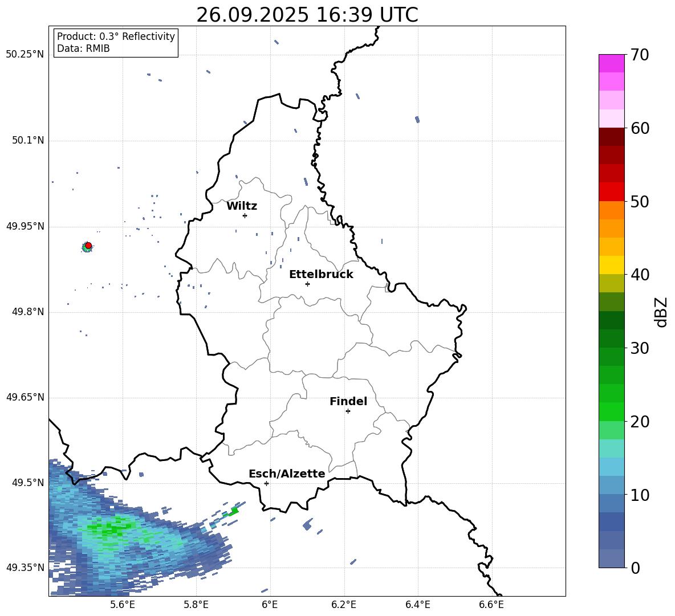Click the 50.1°N latitude label

point(28,140)
